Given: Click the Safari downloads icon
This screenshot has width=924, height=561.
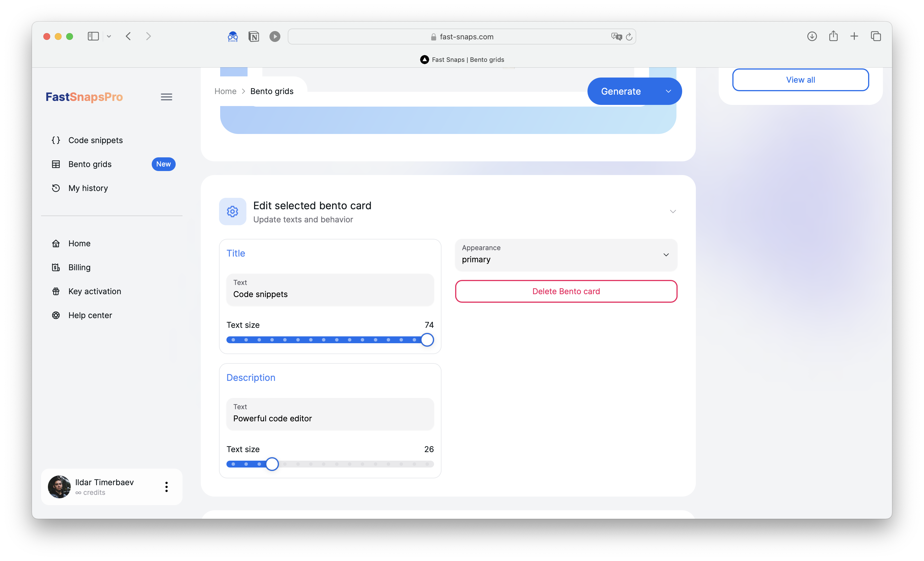Looking at the screenshot, I should pyautogui.click(x=812, y=36).
